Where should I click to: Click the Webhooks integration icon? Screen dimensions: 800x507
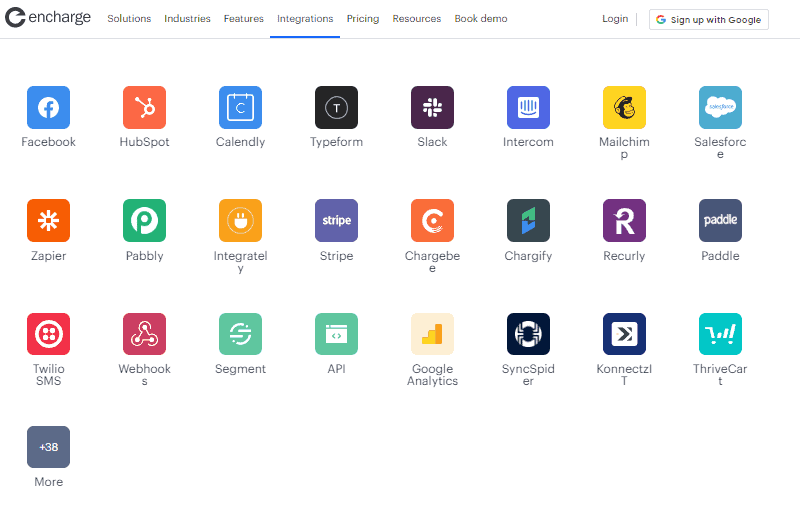144,334
